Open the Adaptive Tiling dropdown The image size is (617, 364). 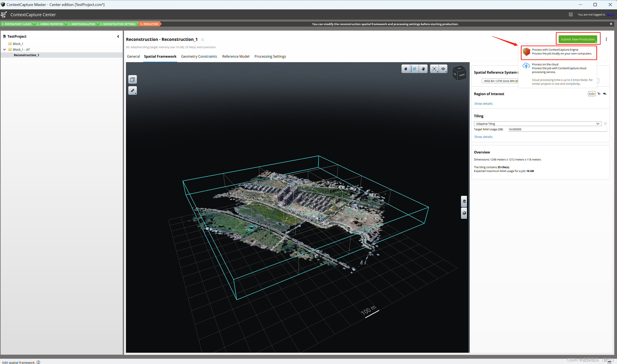(x=537, y=124)
